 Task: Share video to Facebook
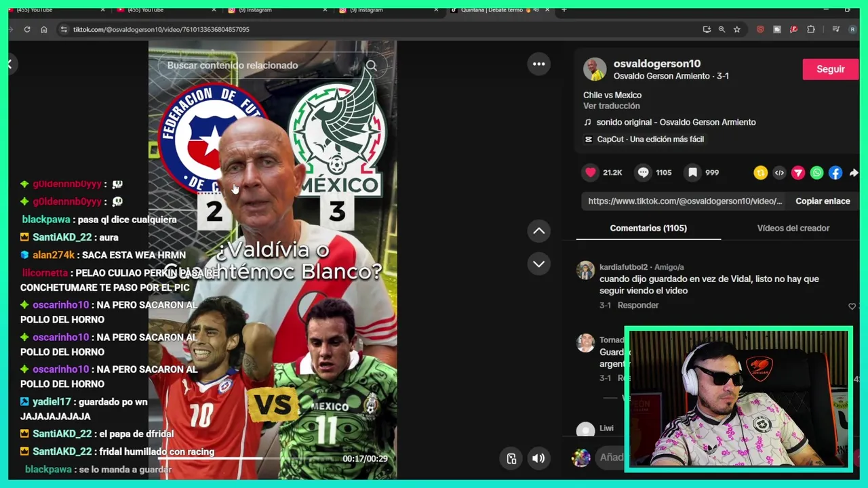point(835,173)
